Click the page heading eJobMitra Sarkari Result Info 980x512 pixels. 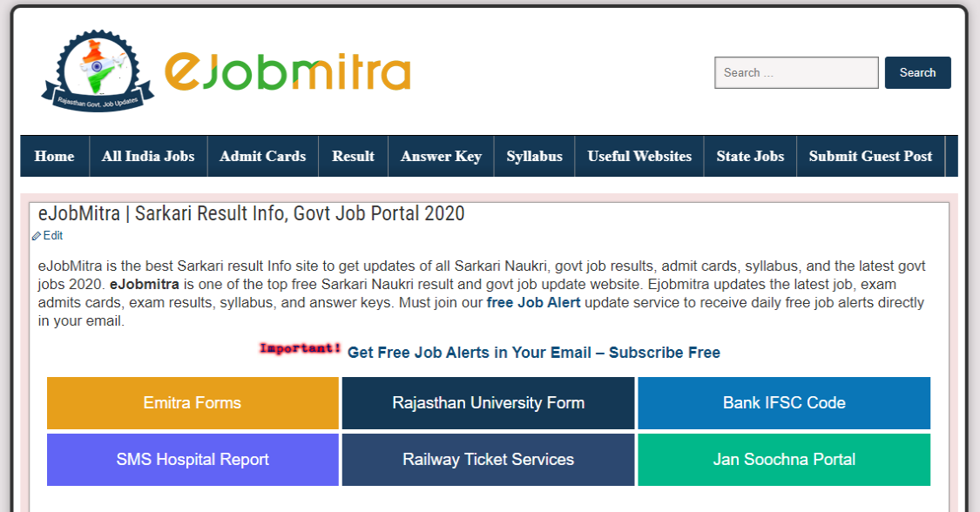coord(251,213)
